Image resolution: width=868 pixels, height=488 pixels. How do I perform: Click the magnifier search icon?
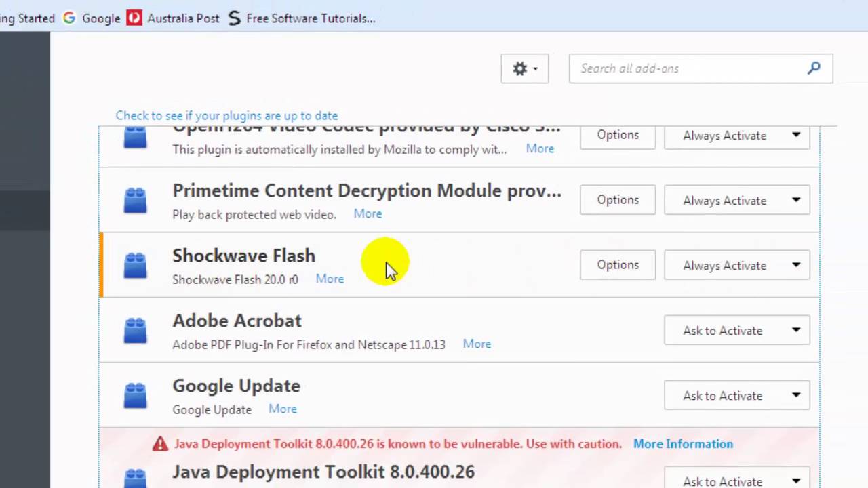814,68
